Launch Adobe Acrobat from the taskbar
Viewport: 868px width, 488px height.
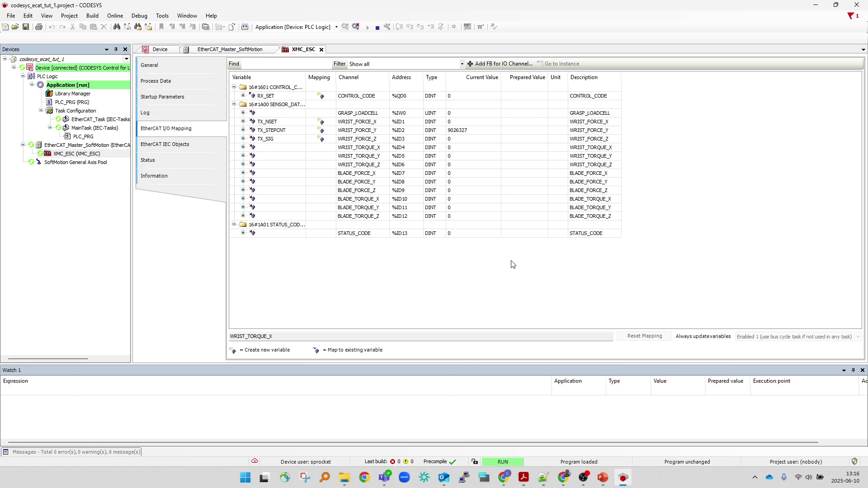(x=524, y=477)
